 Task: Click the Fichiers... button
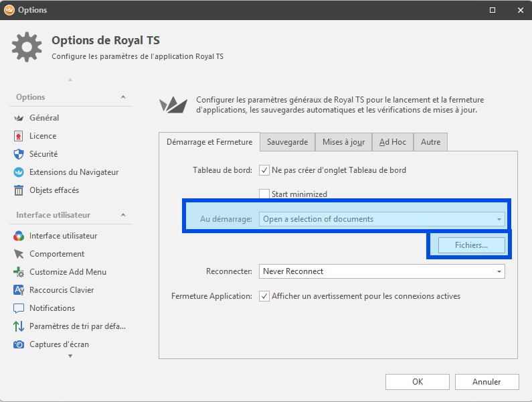471,245
